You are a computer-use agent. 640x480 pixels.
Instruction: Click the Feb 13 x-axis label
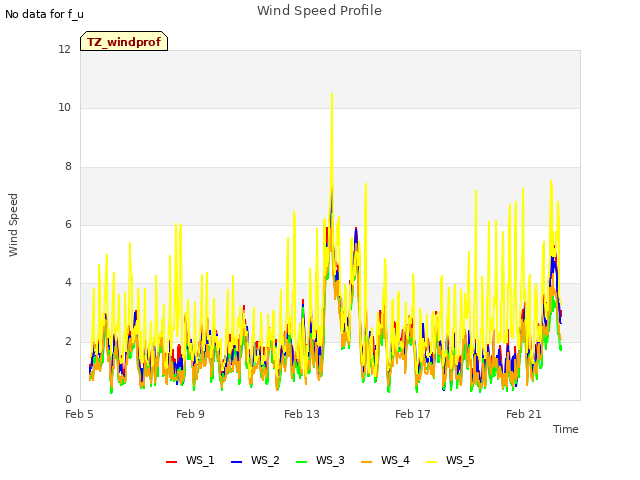click(302, 414)
